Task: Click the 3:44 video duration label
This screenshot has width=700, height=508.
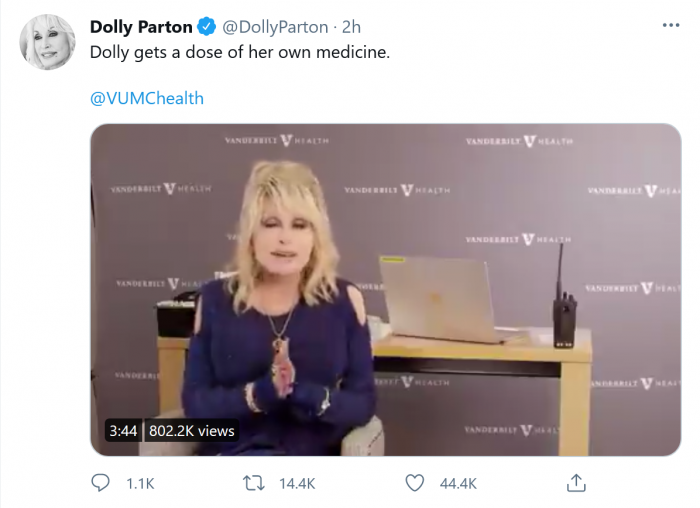Action: point(122,431)
